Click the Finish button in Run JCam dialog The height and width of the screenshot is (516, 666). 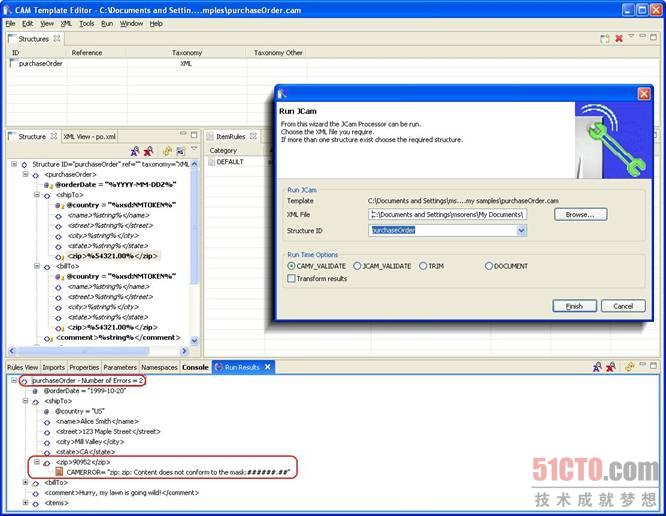[x=574, y=306]
